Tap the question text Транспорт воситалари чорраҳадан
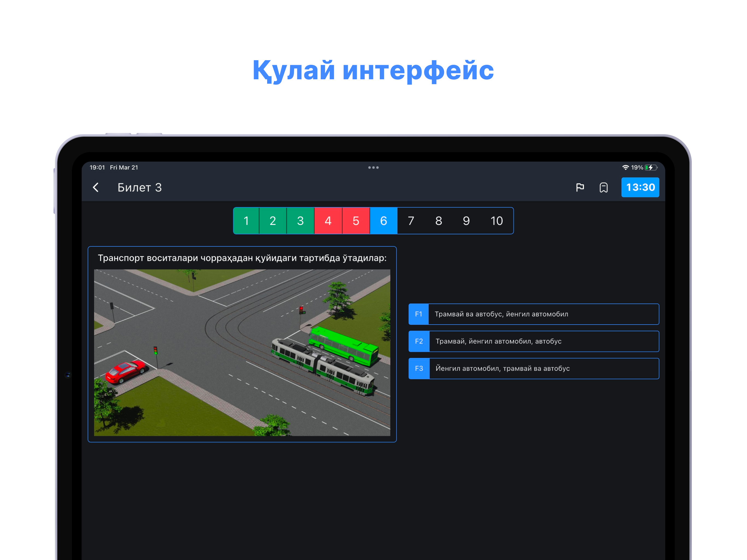This screenshot has width=747, height=560. pos(242,258)
